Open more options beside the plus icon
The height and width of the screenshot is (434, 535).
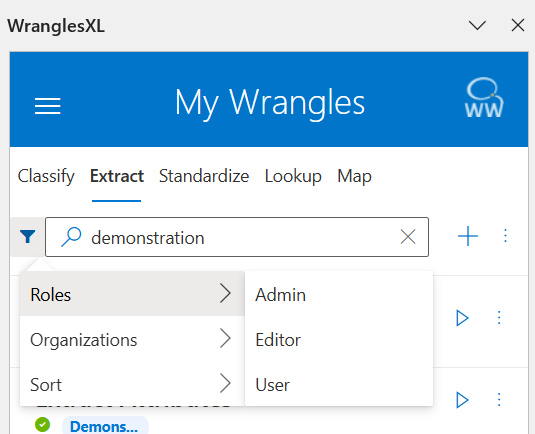pos(505,236)
